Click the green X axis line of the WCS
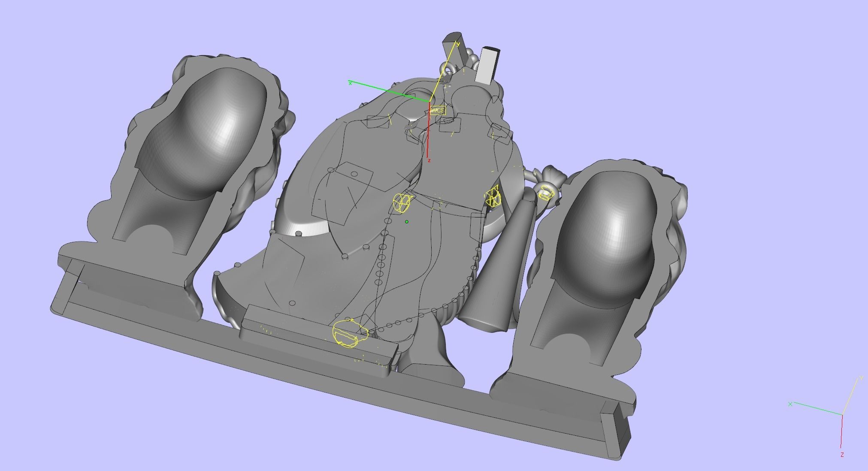The image size is (868, 471). point(390,92)
